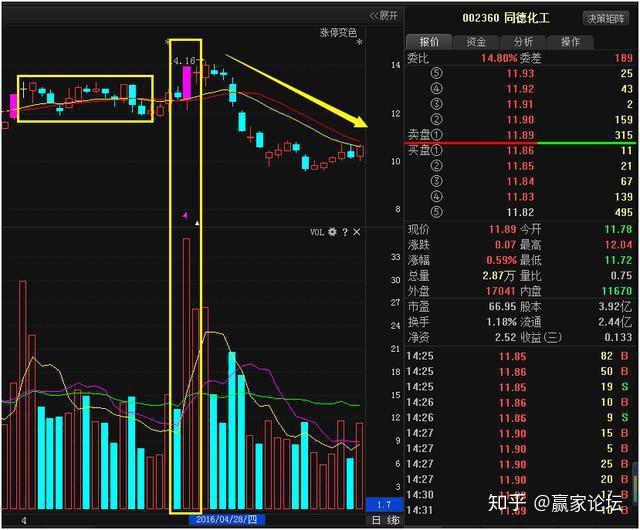Close the VOL indicator panel

357,232
